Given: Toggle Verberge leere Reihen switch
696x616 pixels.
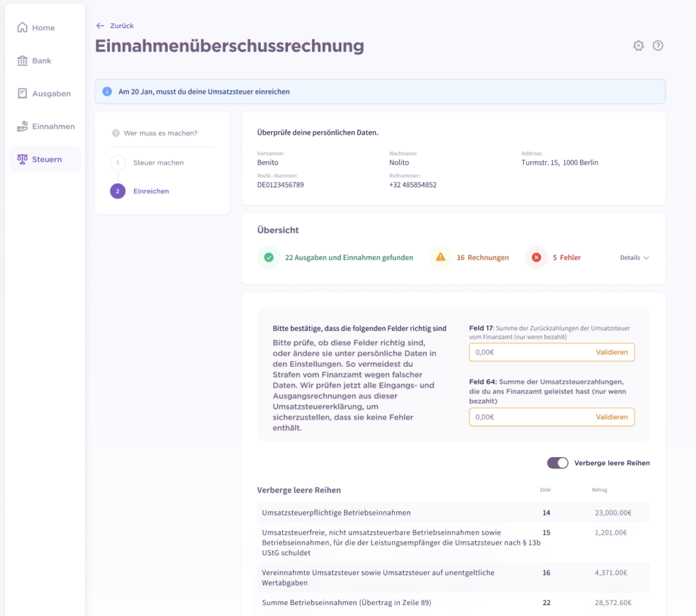Looking at the screenshot, I should (557, 463).
